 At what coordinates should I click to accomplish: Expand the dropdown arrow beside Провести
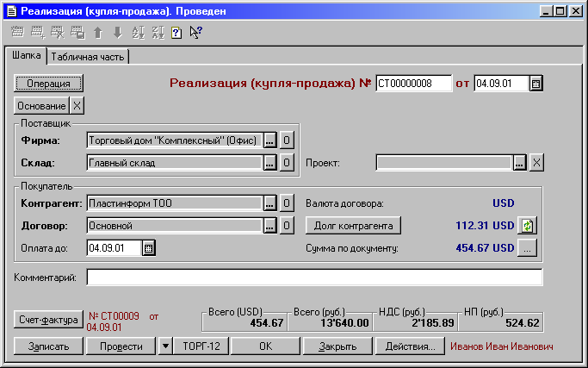click(165, 346)
